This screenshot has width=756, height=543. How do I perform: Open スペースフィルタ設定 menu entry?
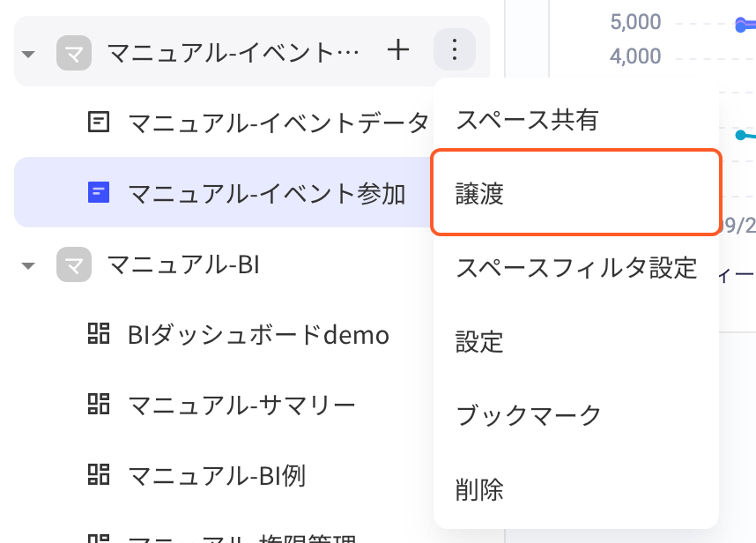[576, 268]
